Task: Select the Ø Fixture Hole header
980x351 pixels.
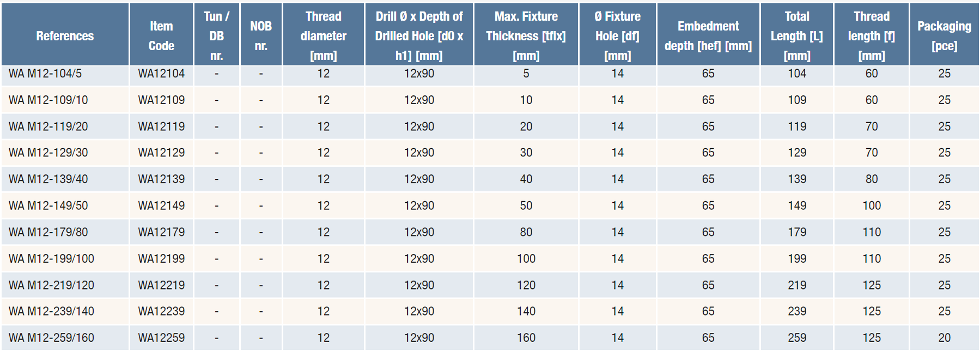Action: tap(617, 36)
